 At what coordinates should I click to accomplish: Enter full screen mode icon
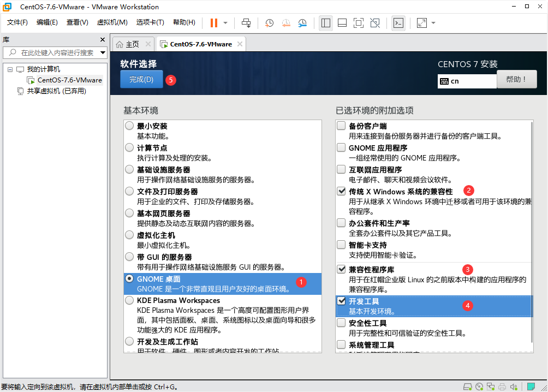point(358,23)
